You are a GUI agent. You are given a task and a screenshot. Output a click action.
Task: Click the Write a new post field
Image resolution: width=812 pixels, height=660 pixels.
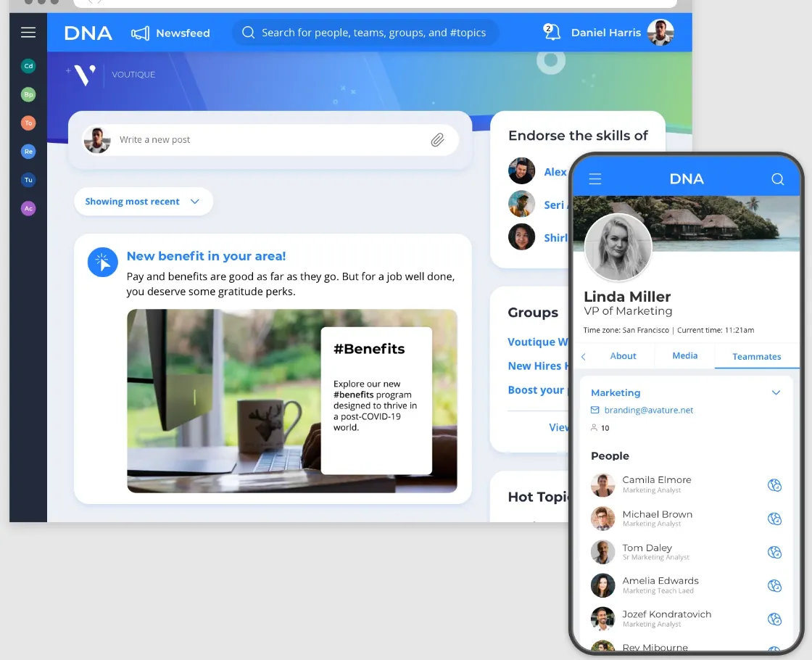pyautogui.click(x=270, y=140)
